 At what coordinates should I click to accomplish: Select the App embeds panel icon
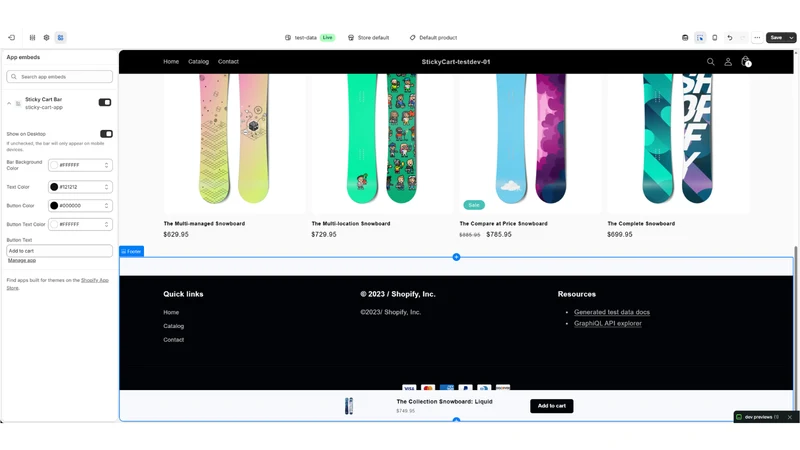coord(61,38)
